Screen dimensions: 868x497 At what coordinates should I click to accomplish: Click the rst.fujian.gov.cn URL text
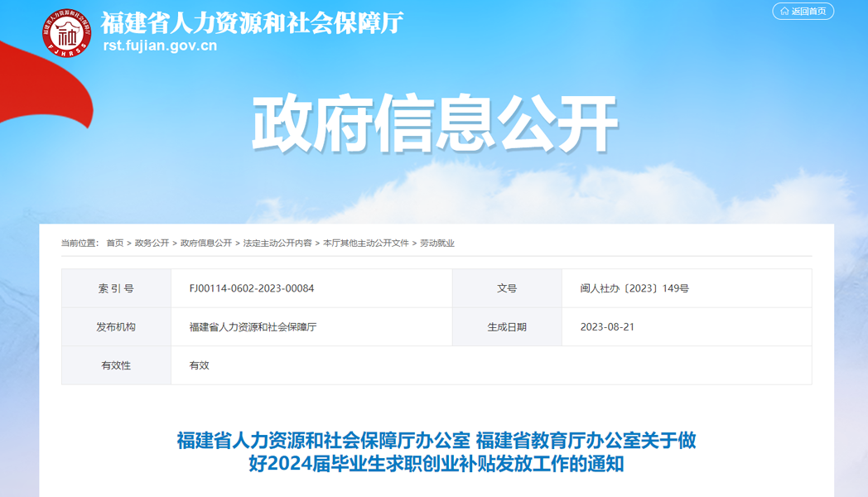pyautogui.click(x=160, y=46)
